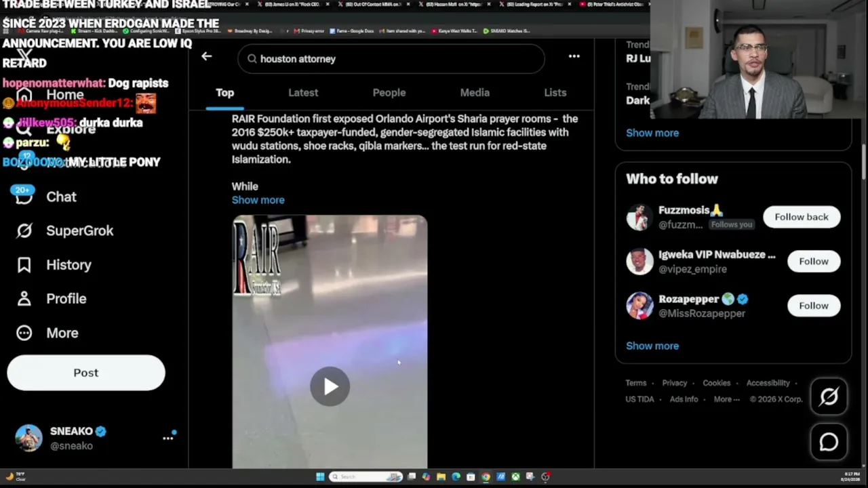Open the search options three-dot menu

coord(574,56)
